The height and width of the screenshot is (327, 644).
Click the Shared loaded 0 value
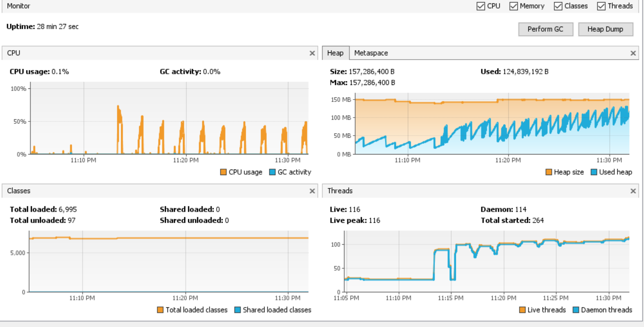[218, 209]
